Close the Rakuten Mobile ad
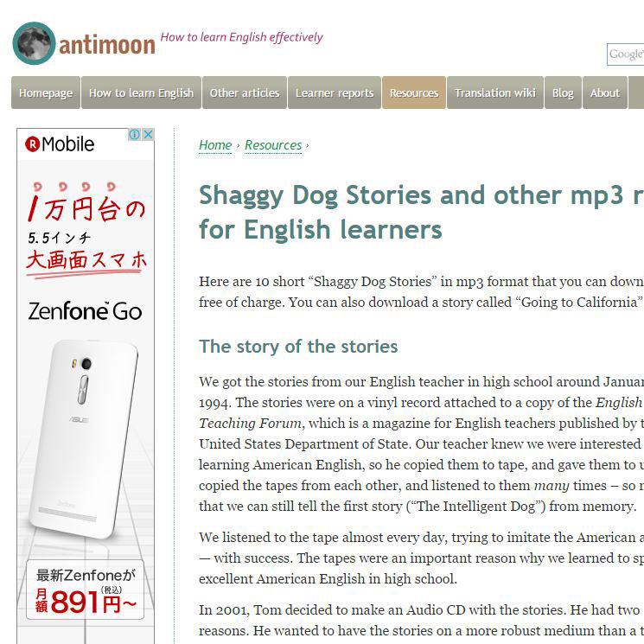Viewport: 644px width, 644px height. click(149, 134)
